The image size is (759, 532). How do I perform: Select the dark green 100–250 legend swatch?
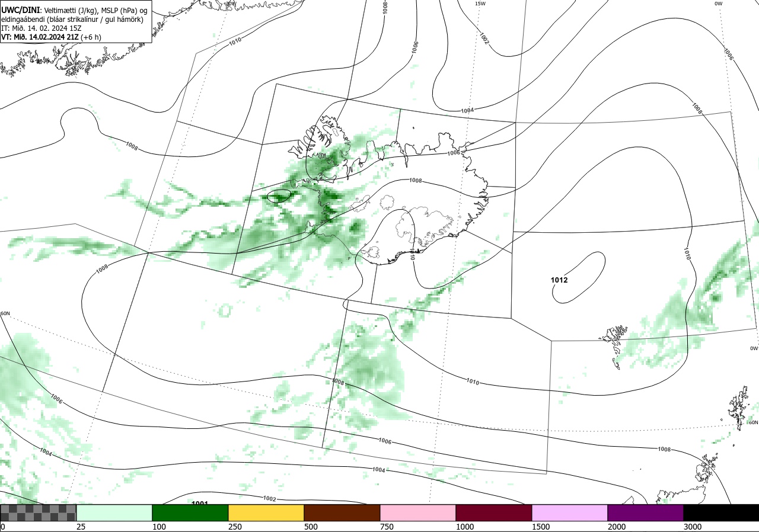click(x=190, y=512)
